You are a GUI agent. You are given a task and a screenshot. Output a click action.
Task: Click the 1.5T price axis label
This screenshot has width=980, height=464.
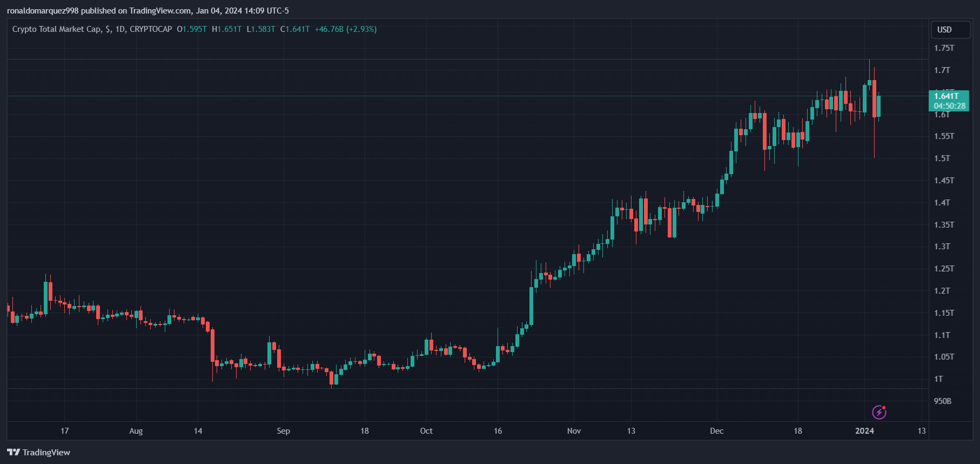click(942, 158)
